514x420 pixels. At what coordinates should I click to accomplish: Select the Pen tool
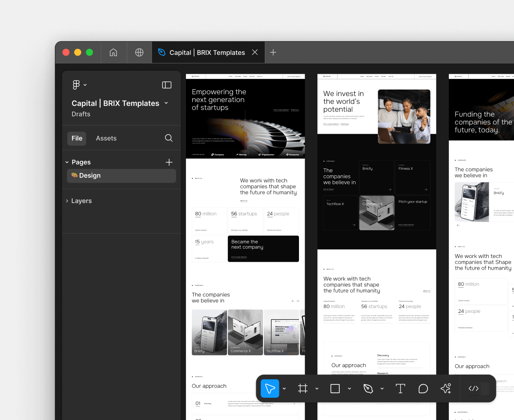[368, 389]
